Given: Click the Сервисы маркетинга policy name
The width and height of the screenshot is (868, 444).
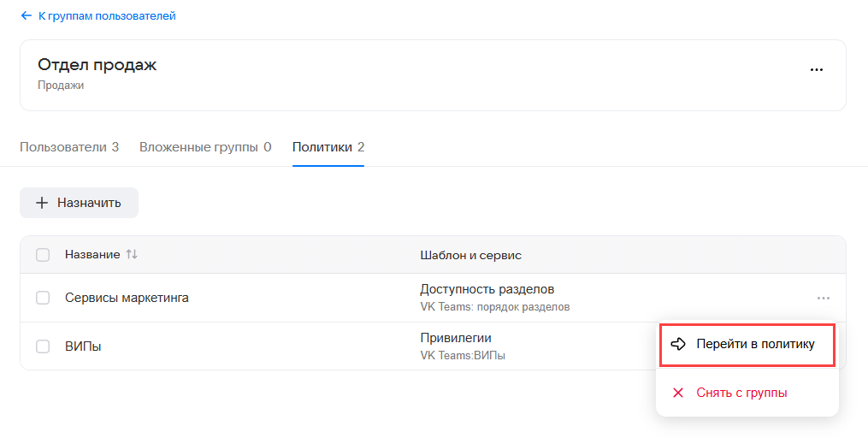Looking at the screenshot, I should click(x=127, y=298).
